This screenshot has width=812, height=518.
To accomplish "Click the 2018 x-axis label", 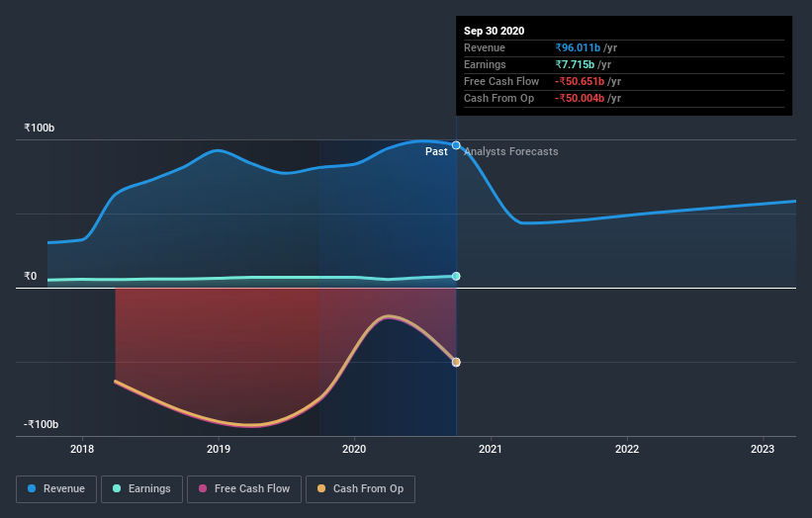I will click(x=82, y=449).
